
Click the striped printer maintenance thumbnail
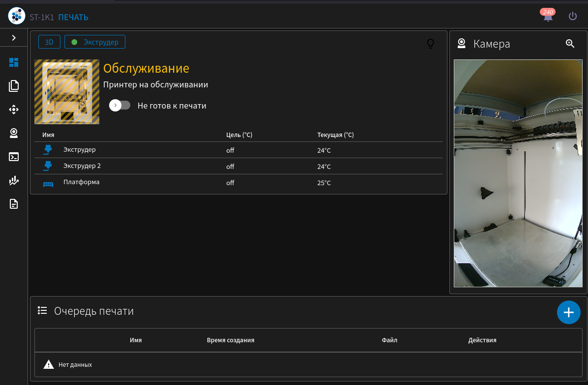[67, 92]
